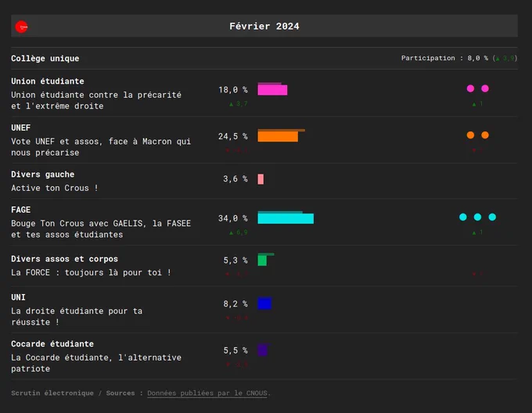
Task: Click the '34,0 %' score value
Action: tap(233, 218)
